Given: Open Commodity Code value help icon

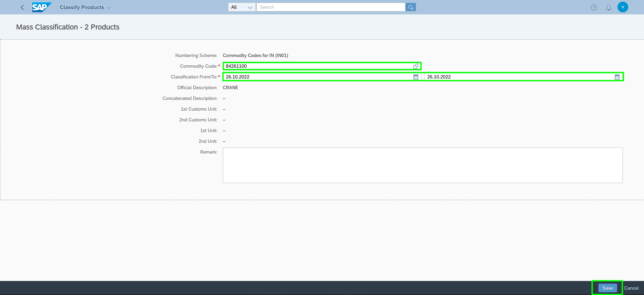Looking at the screenshot, I should coord(416,66).
